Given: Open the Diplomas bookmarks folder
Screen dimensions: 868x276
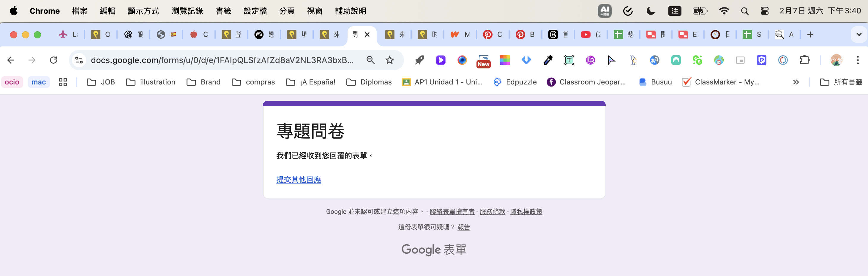Looking at the screenshot, I should pos(369,82).
